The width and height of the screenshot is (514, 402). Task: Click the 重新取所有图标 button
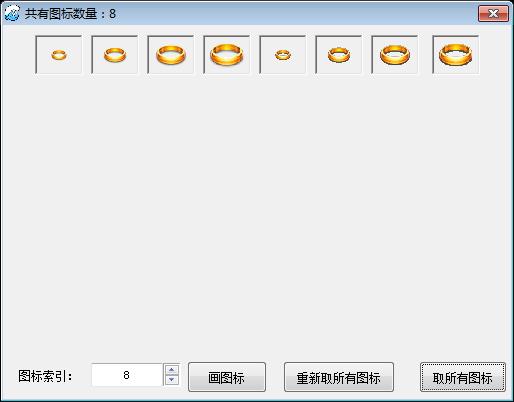[339, 377]
